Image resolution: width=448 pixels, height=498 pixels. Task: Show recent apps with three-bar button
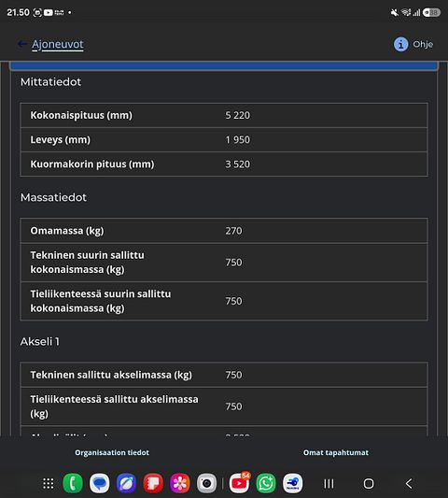[x=329, y=484]
